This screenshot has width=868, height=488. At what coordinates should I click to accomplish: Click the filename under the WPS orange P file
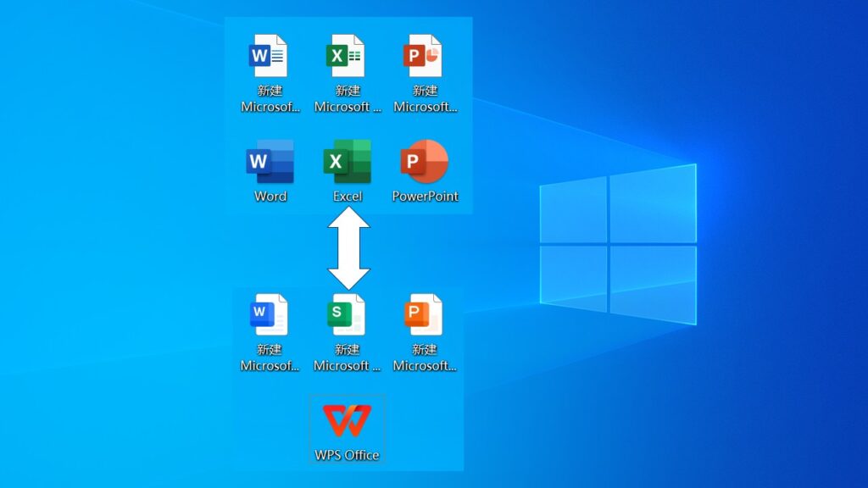[x=425, y=358]
